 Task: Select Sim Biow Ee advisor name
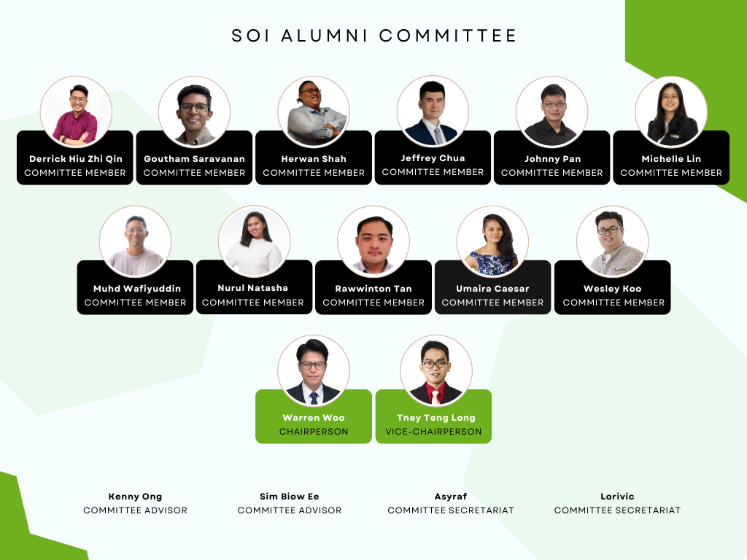click(290, 497)
